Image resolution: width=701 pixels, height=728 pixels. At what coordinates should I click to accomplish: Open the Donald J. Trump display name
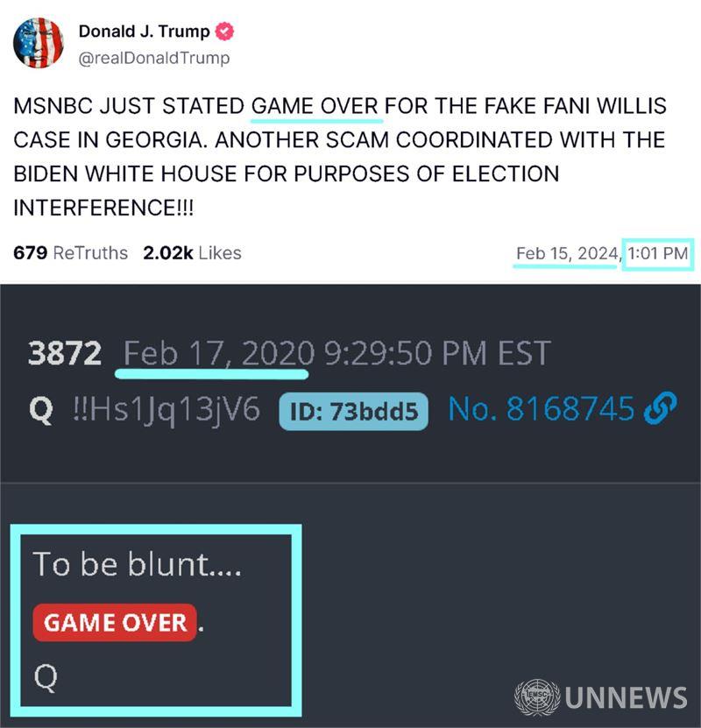(144, 32)
